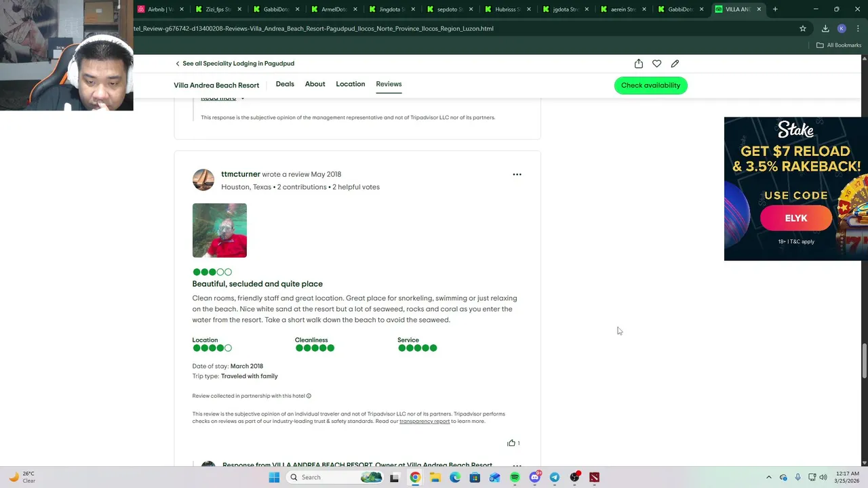Image resolution: width=868 pixels, height=488 pixels.
Task: Switch to the Deals section tab
Action: [x=285, y=84]
